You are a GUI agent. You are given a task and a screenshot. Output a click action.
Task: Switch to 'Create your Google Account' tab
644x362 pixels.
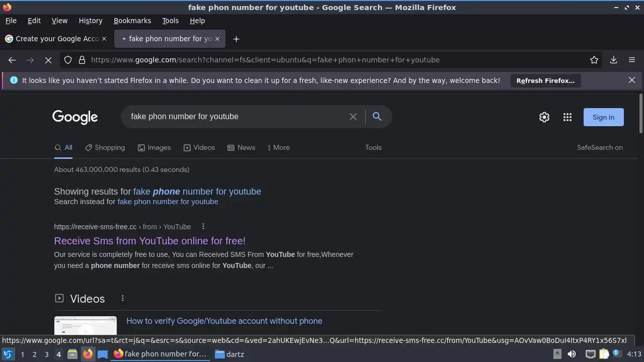56,39
